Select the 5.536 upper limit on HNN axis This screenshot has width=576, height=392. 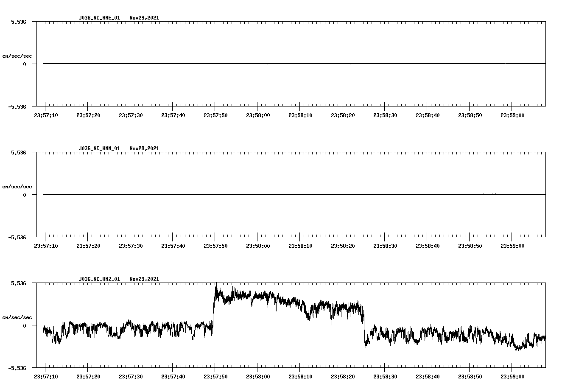tap(19, 152)
